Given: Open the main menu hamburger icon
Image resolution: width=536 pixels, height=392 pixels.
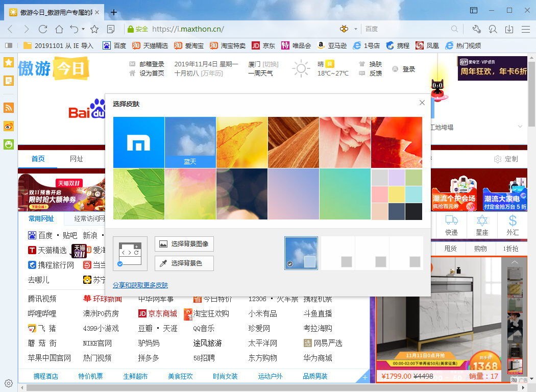Looking at the screenshot, I should [x=525, y=29].
